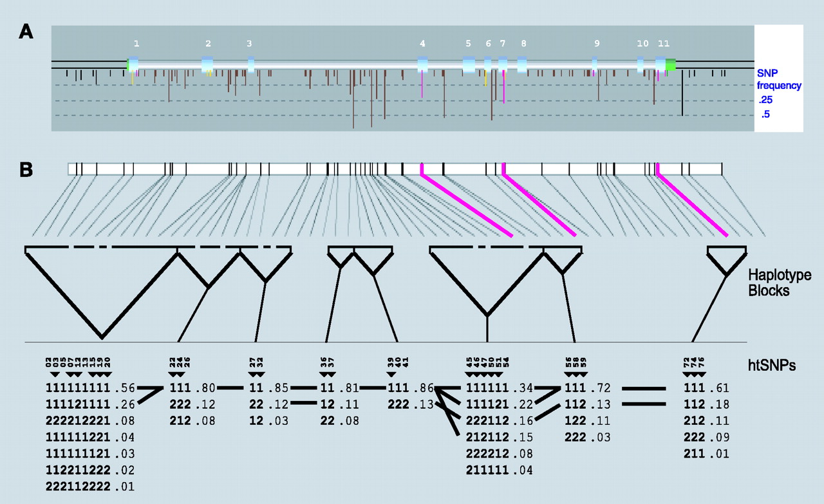Select the .25 frequency axis value
The height and width of the screenshot is (504, 824).
point(765,100)
